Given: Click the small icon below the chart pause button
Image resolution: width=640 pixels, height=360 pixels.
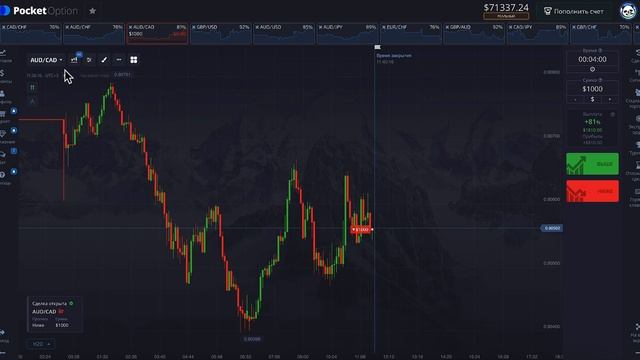Looking at the screenshot, I should pos(33,101).
